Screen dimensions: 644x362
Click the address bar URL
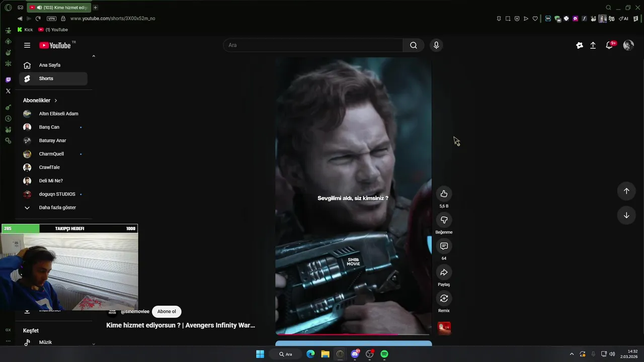click(113, 19)
